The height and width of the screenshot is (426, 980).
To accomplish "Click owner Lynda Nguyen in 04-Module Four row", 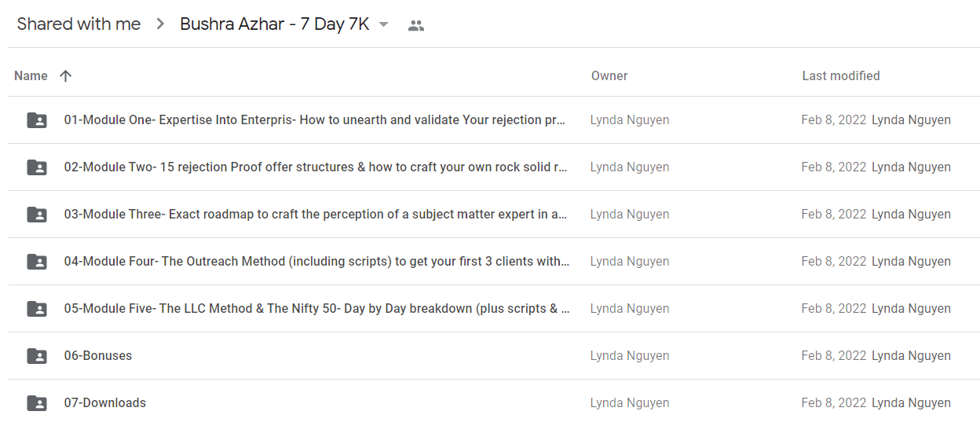I will coord(630,262).
